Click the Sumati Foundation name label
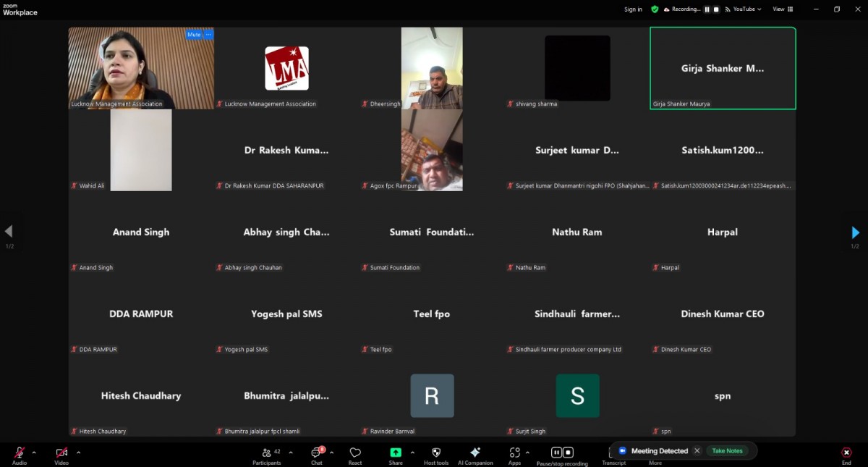The width and height of the screenshot is (868, 467). 395,268
